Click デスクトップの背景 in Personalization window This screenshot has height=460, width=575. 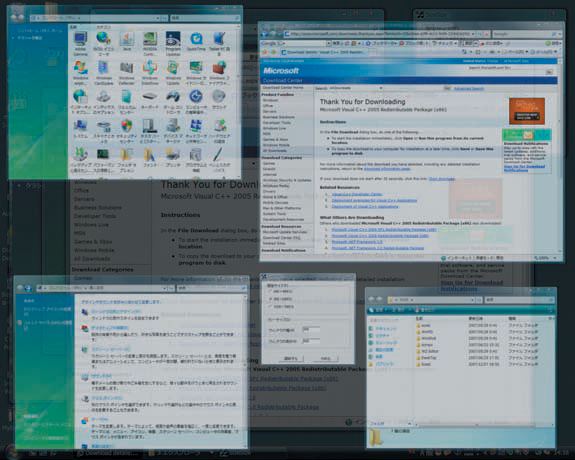pos(110,328)
